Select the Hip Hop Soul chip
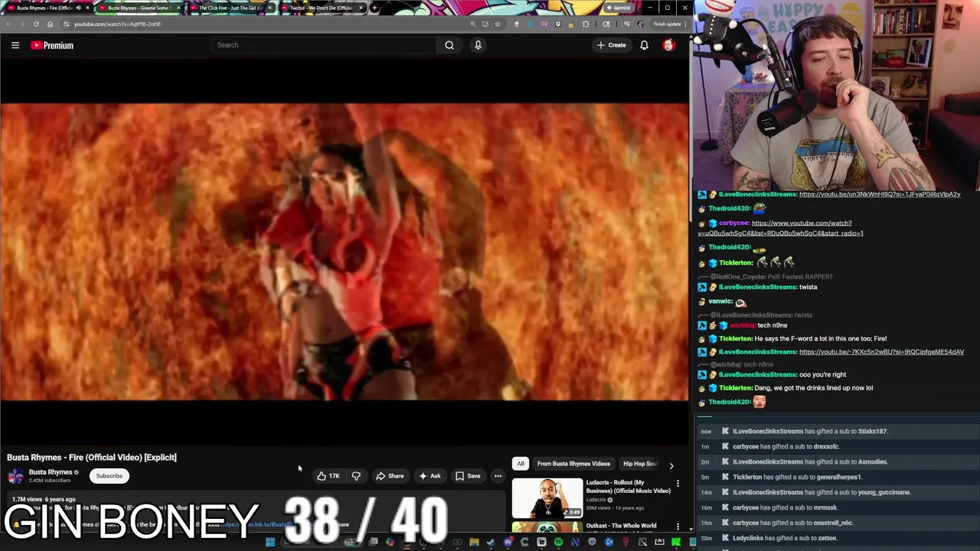The width and height of the screenshot is (980, 551). tap(640, 464)
